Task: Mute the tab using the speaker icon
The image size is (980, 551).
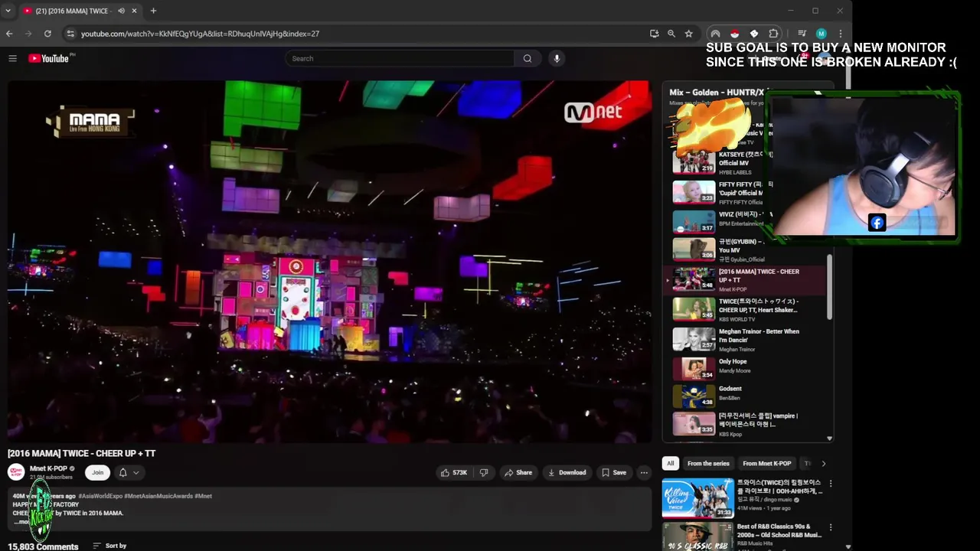Action: point(121,11)
